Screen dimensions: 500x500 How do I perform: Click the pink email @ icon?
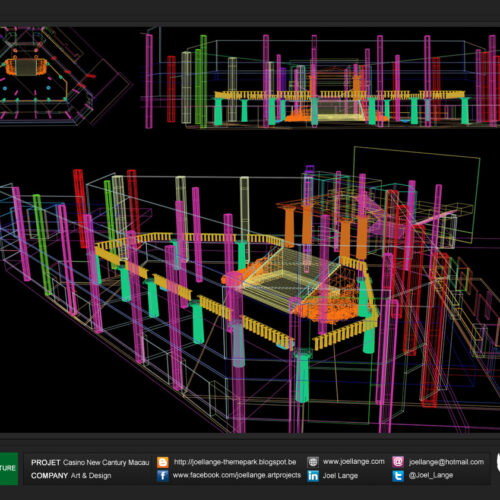[398, 462]
